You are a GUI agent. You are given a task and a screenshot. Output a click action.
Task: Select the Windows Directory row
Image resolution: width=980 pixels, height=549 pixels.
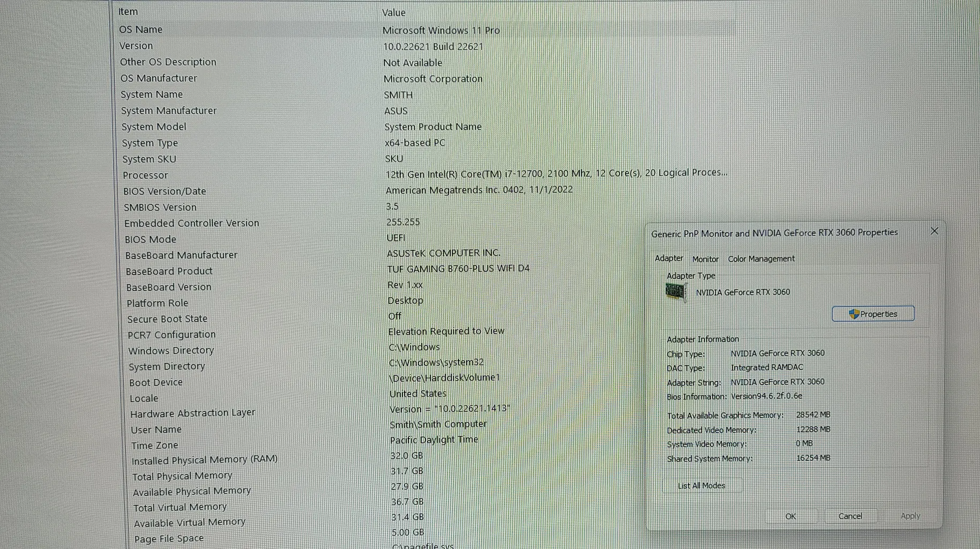click(171, 351)
